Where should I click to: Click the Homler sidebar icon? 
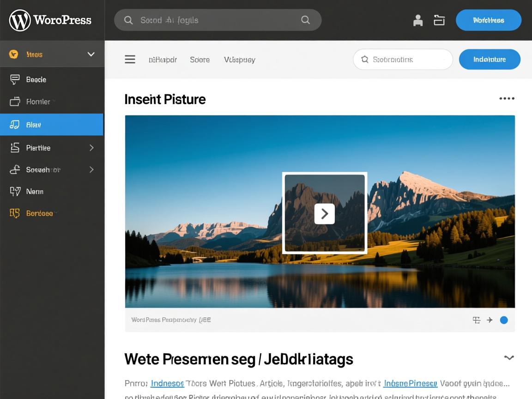click(x=15, y=102)
